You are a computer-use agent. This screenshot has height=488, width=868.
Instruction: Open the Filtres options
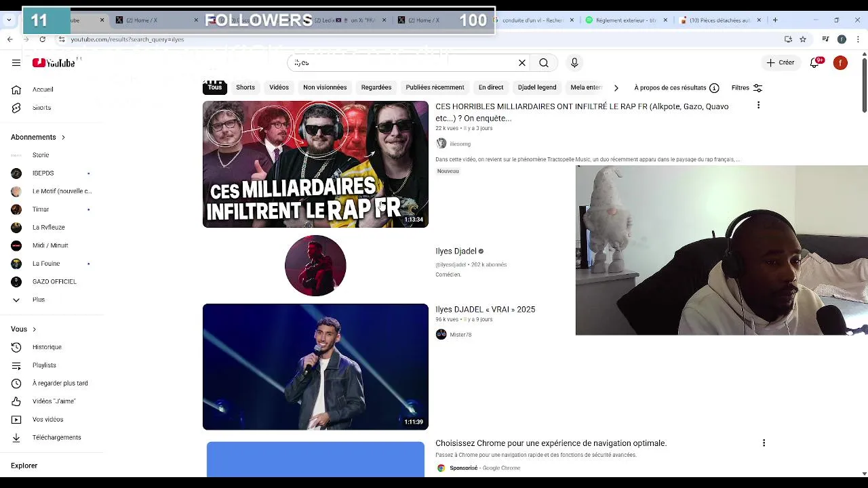pos(747,88)
